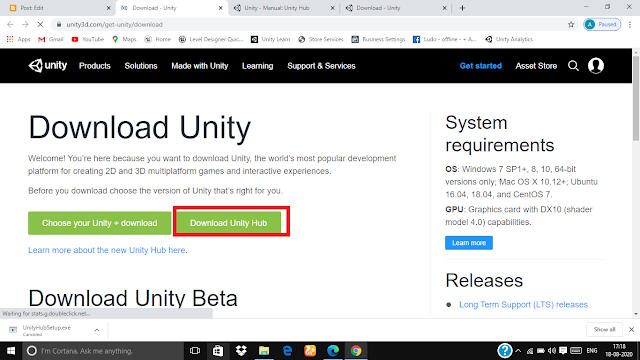Image resolution: width=640 pixels, height=360 pixels.
Task: Open the Unity account profile icon
Action: coord(596,66)
